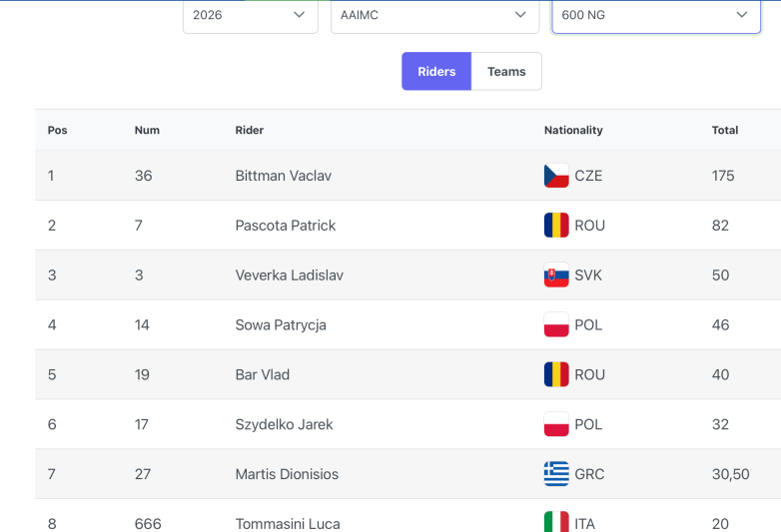Expand the 600 NG class dropdown
Image resolution: width=781 pixels, height=532 pixels.
[656, 15]
